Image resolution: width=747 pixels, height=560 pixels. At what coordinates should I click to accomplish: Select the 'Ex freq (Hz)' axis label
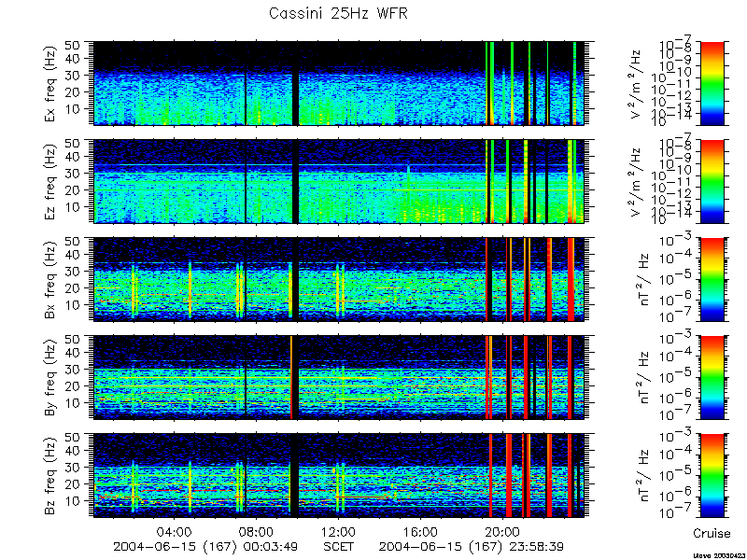(51, 83)
